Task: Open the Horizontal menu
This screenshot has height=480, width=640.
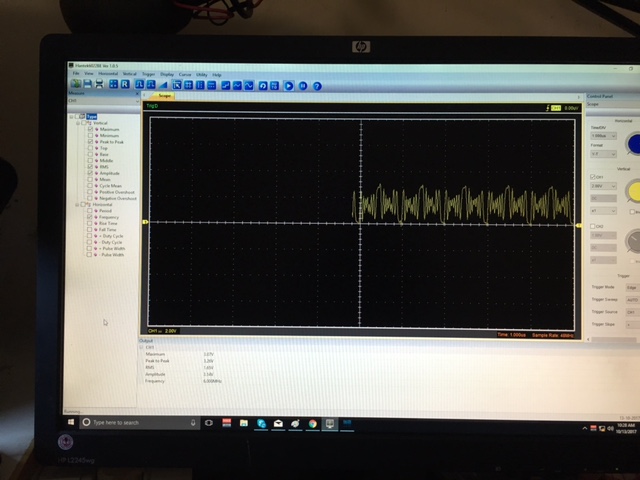Action: coord(108,74)
